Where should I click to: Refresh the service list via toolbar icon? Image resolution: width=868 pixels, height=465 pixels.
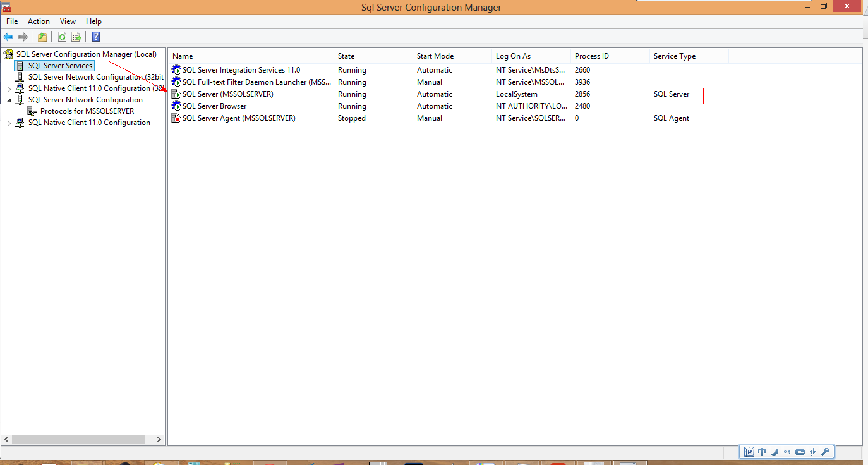62,37
